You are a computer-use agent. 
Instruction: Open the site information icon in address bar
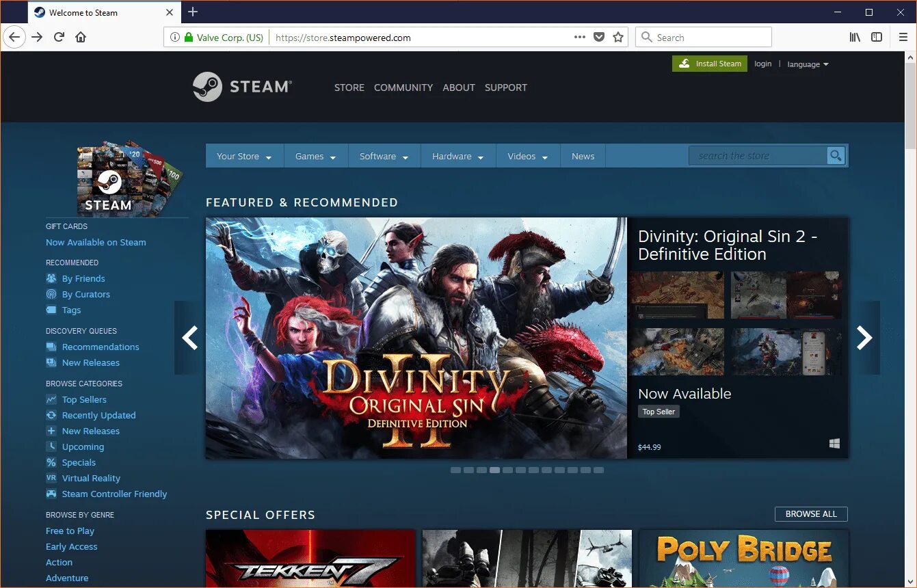175,38
